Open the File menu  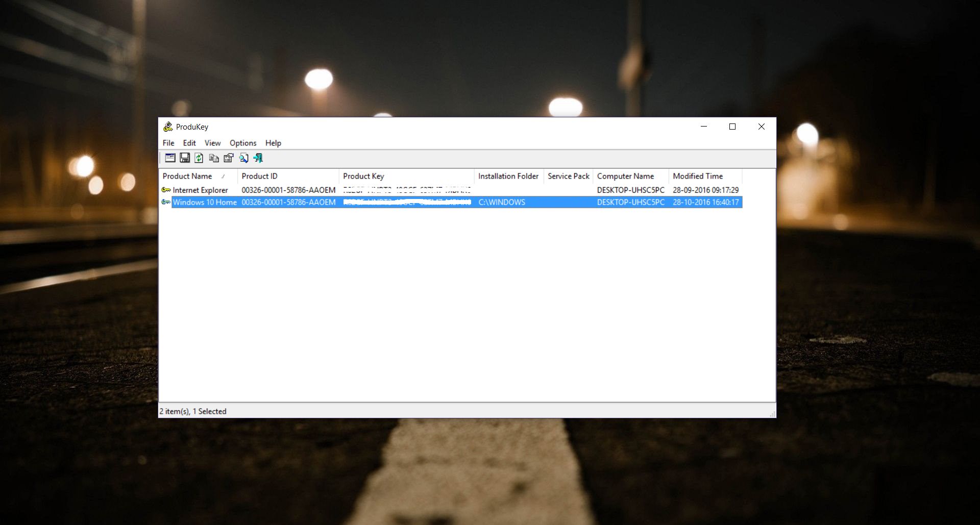click(x=168, y=143)
